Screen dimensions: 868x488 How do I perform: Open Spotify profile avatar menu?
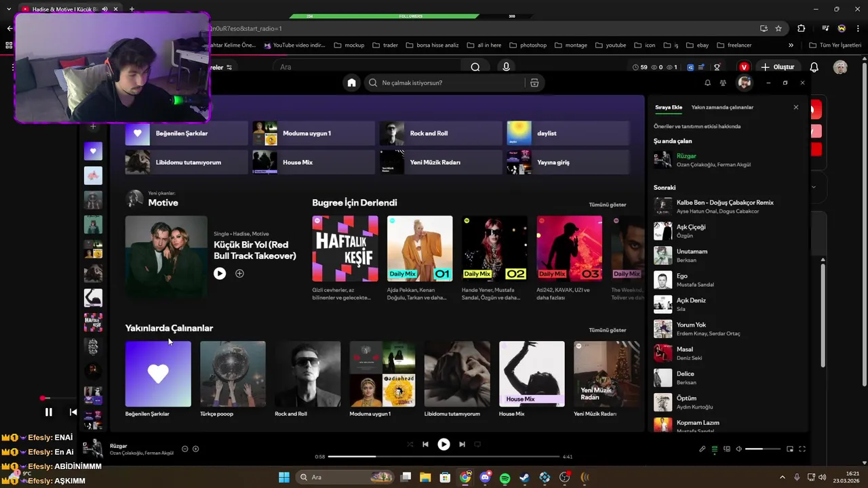pyautogui.click(x=745, y=83)
